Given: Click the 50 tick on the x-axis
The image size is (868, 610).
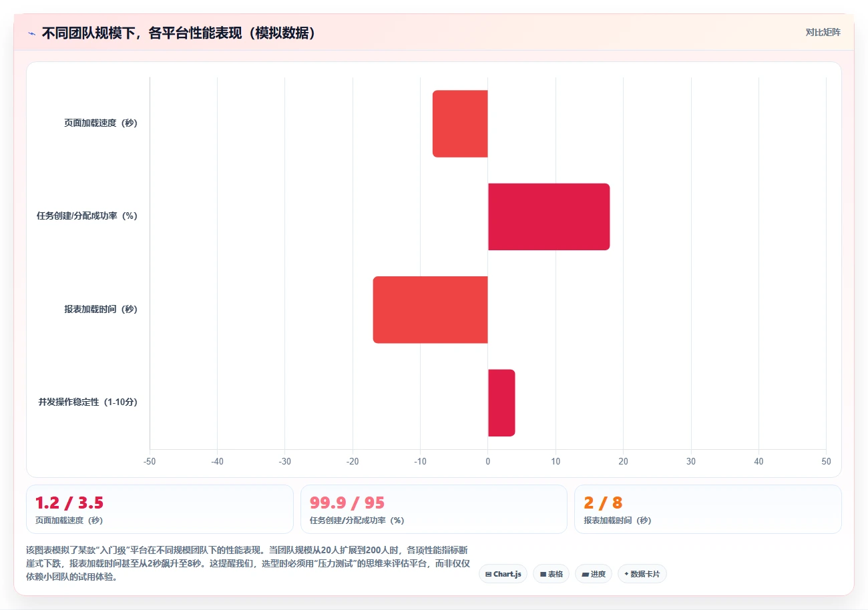Looking at the screenshot, I should coord(827,461).
